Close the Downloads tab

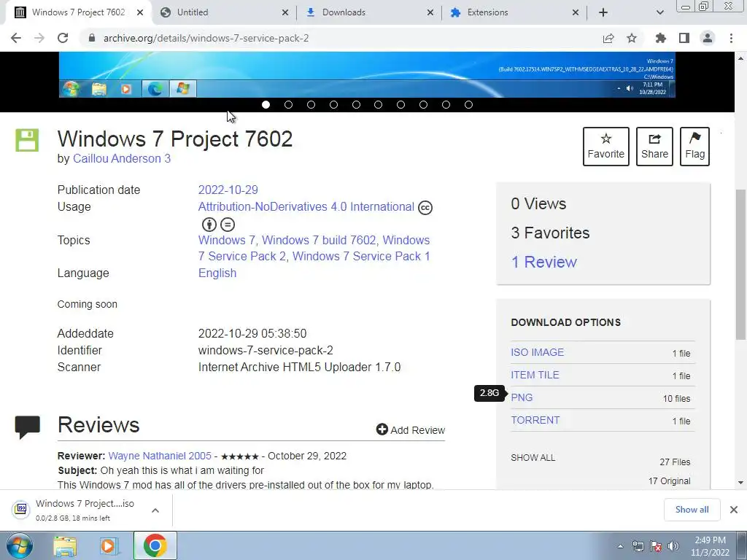point(430,12)
